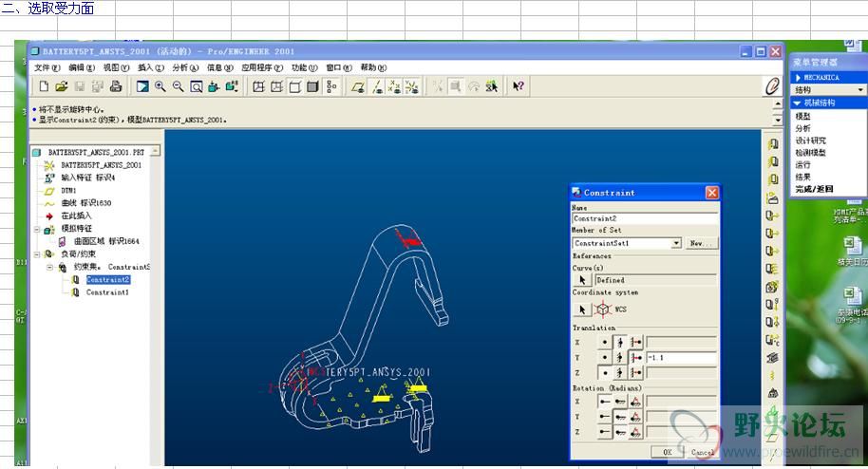The width and height of the screenshot is (868, 469).
Task: Click the Coordinate system selection arrow button
Action: [x=582, y=310]
